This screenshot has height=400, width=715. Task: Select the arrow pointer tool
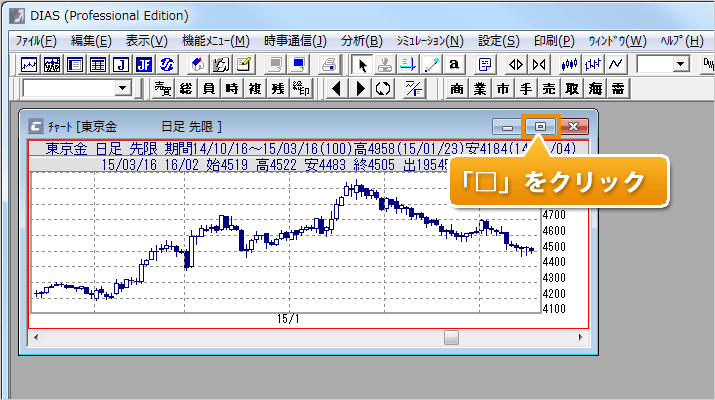(x=364, y=64)
